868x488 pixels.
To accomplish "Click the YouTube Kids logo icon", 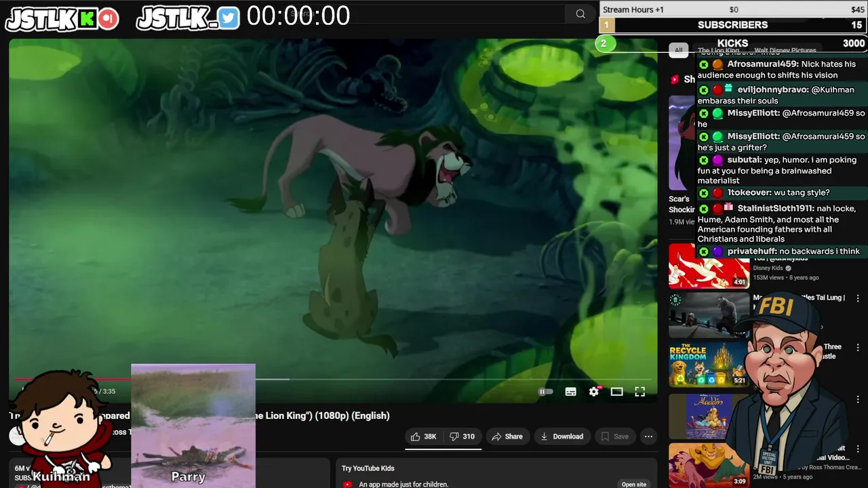I will tap(347, 484).
